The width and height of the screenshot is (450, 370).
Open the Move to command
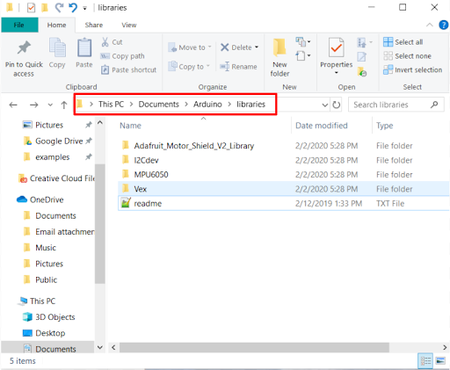(x=190, y=47)
